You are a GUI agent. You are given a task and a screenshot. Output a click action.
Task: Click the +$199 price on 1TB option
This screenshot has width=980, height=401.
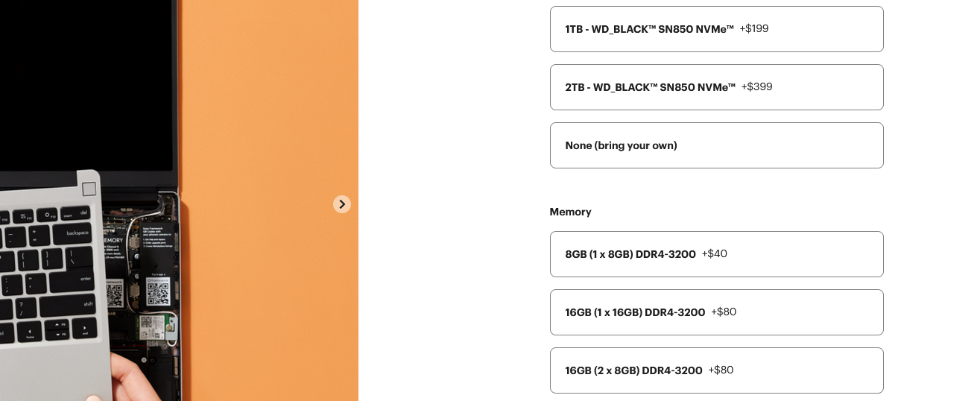(753, 29)
